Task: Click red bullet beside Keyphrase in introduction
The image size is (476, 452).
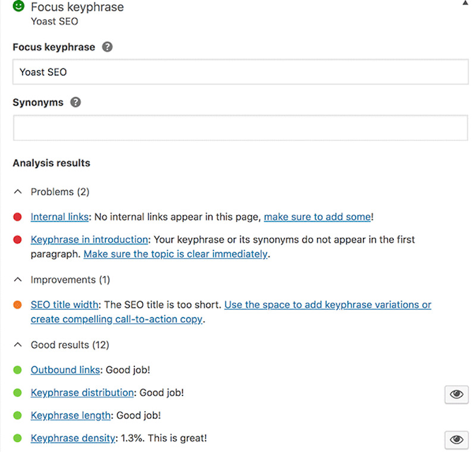Action: 18,240
